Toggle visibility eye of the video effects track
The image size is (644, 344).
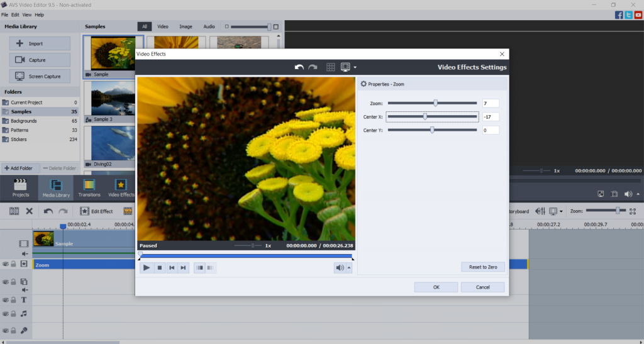[x=5, y=265]
